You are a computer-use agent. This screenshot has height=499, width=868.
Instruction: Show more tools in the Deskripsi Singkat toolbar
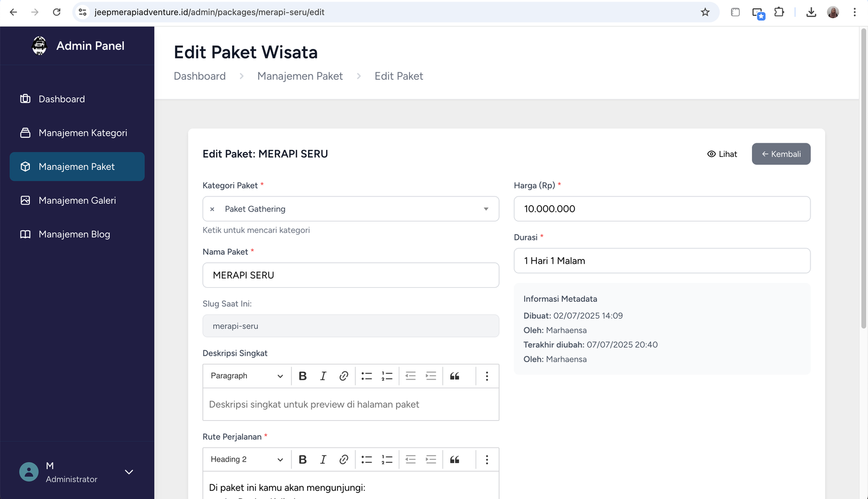click(487, 376)
